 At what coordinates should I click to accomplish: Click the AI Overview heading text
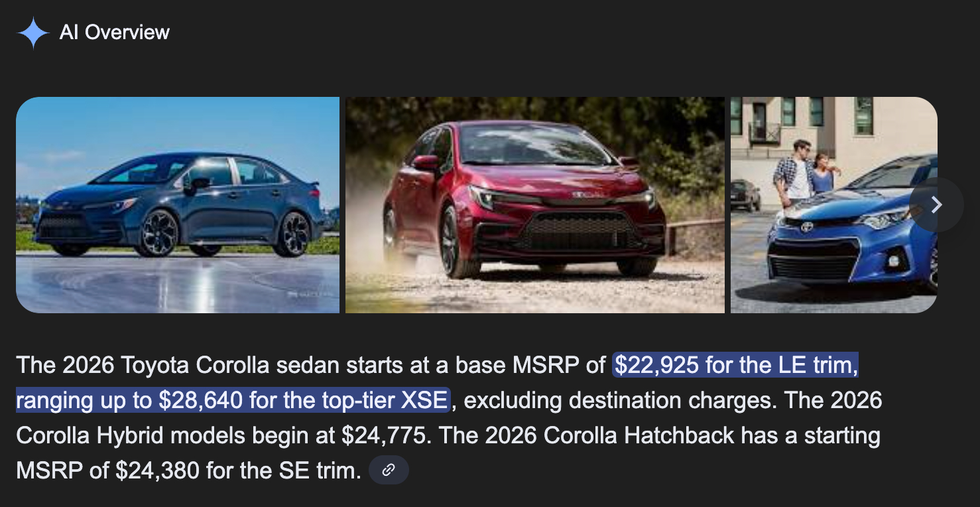(115, 33)
